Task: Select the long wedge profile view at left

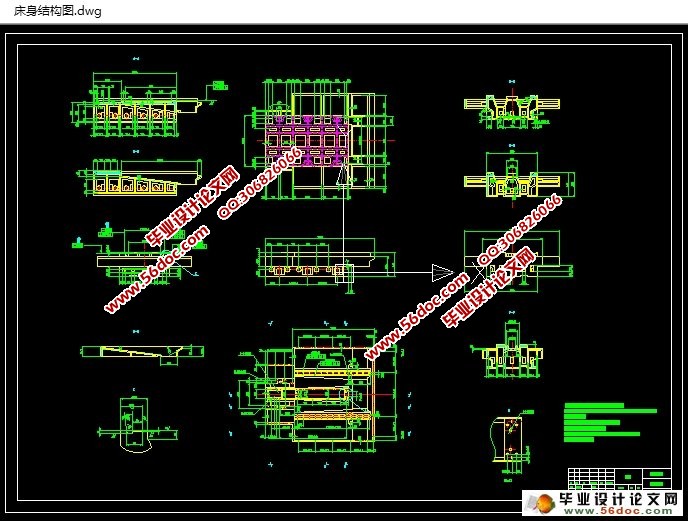Action: pyautogui.click(x=140, y=350)
